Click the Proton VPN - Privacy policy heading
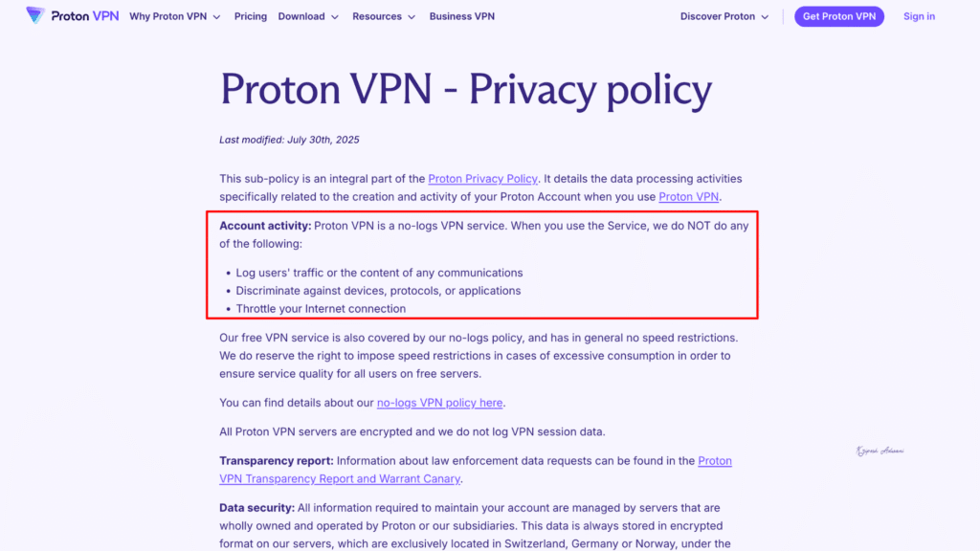Image resolution: width=980 pixels, height=551 pixels. (466, 89)
